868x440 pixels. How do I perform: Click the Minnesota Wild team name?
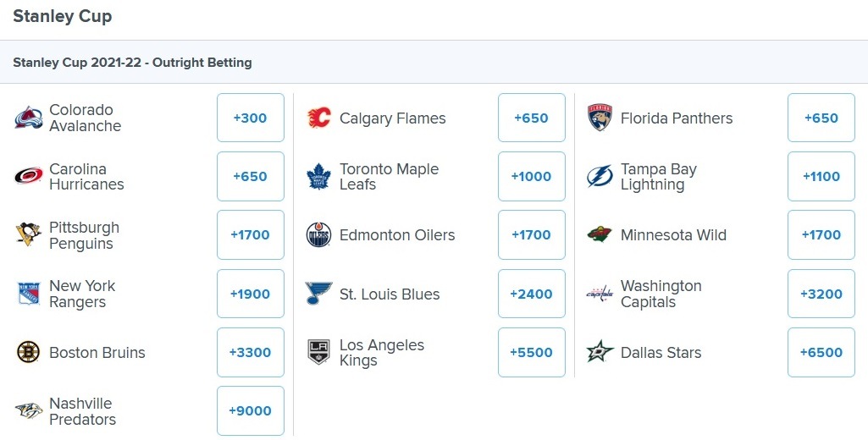coord(674,235)
